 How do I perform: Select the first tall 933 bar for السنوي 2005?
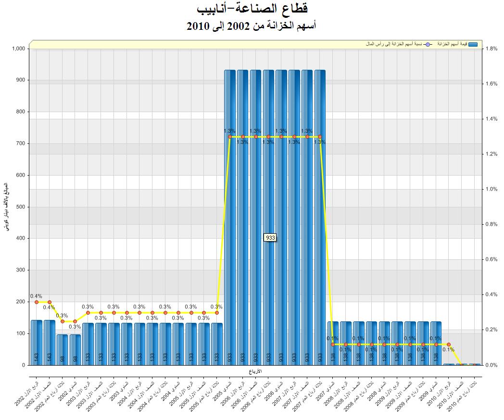click(x=230, y=216)
